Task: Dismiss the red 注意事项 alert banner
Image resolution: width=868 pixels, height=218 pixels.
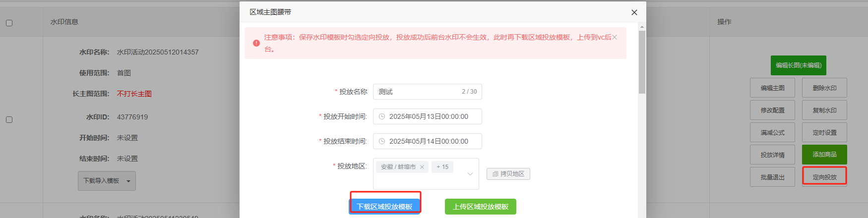Action: [615, 37]
